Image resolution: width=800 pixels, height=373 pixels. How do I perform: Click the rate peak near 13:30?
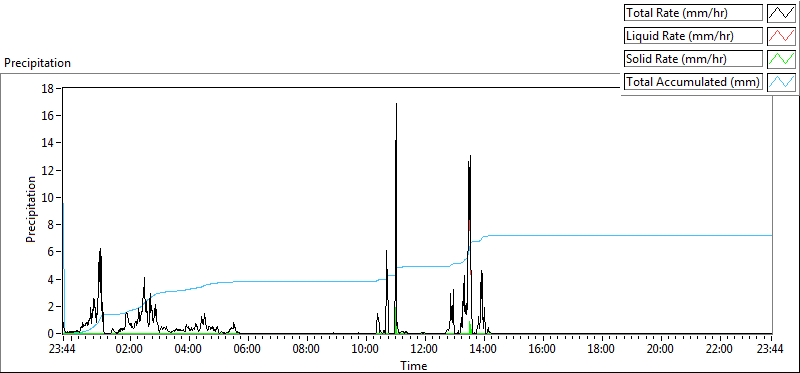[470, 156]
